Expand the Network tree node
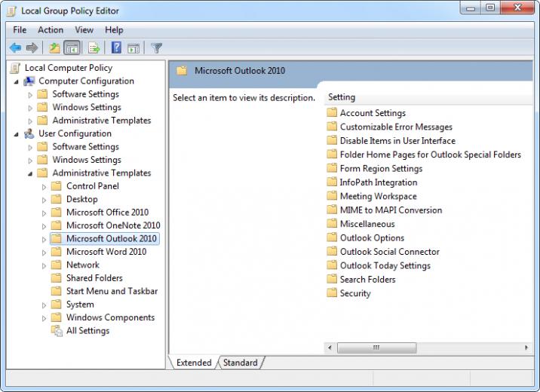 (44, 265)
